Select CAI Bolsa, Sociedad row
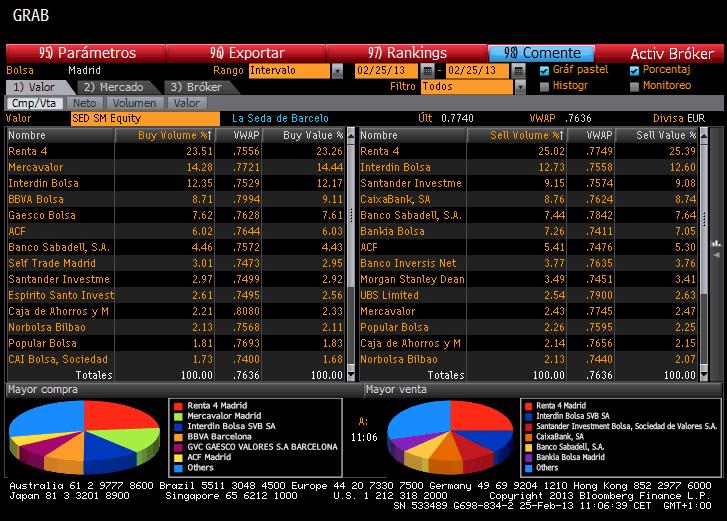This screenshot has width=727, height=521. click(x=176, y=359)
